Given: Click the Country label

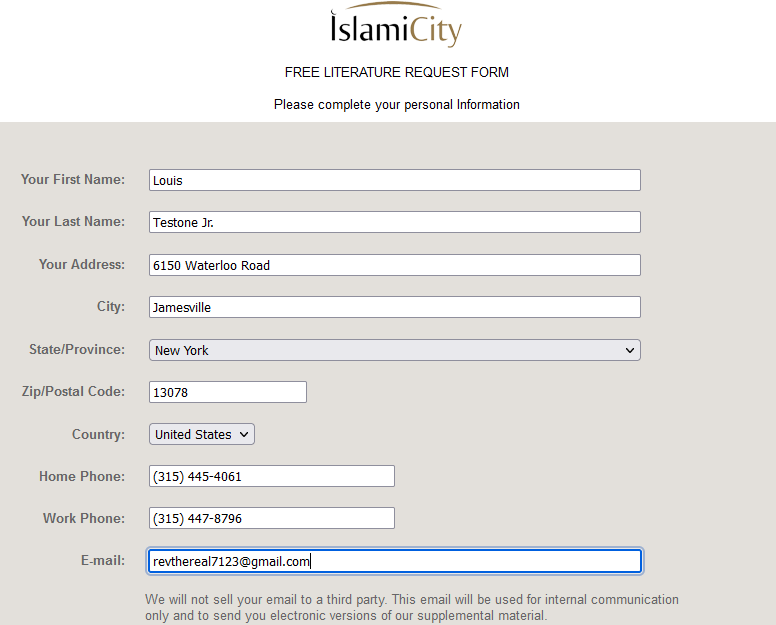Looking at the screenshot, I should 98,434.
